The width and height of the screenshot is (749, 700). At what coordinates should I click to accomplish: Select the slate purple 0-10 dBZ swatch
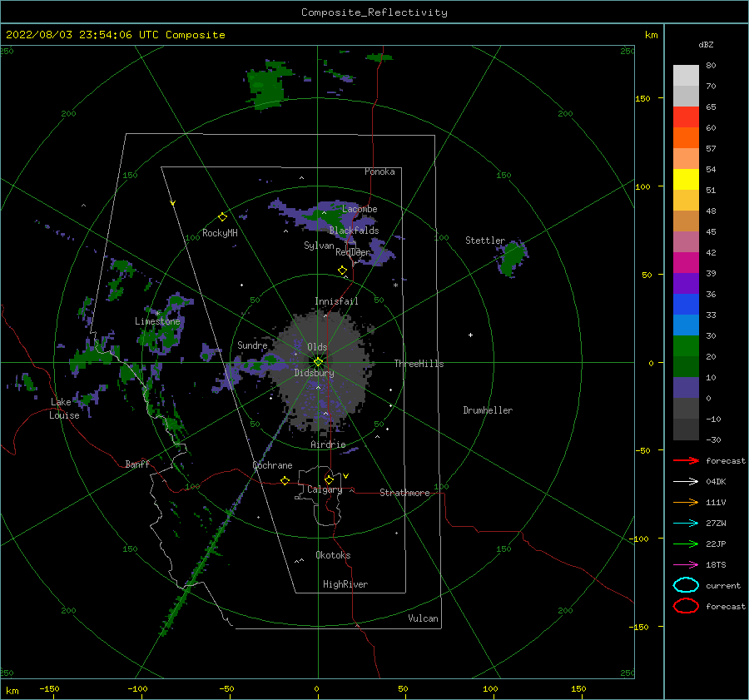(x=686, y=388)
